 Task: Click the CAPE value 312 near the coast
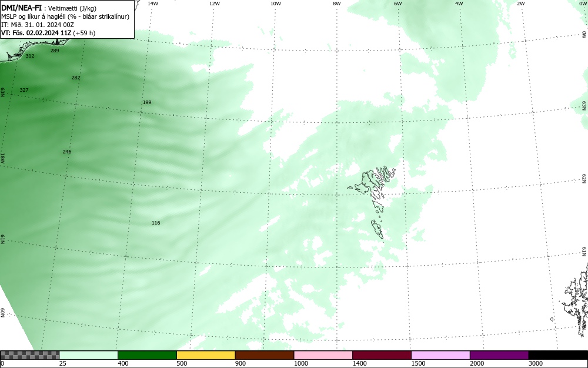pos(30,56)
